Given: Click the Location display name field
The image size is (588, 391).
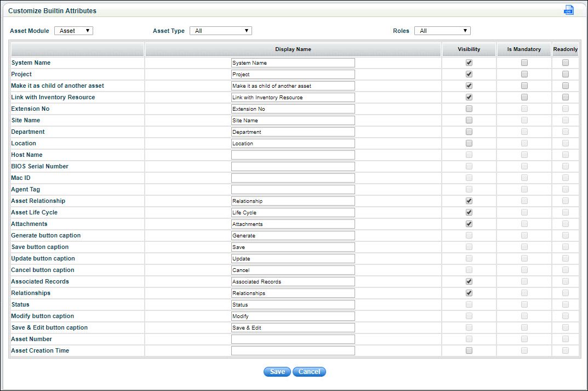Looking at the screenshot, I should (x=293, y=143).
